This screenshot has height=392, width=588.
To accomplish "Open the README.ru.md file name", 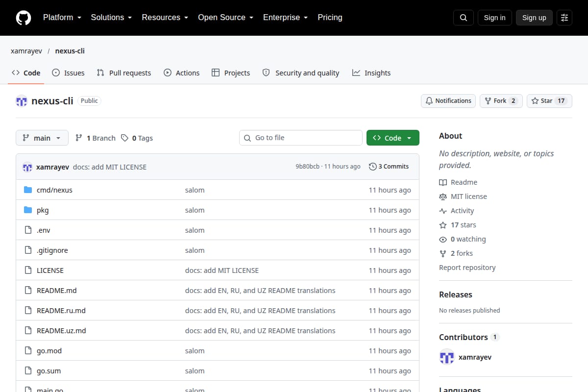I will [61, 311].
